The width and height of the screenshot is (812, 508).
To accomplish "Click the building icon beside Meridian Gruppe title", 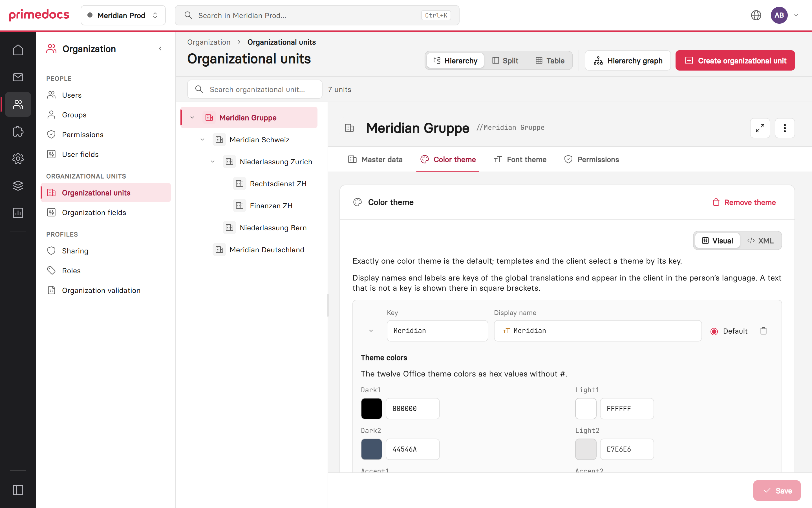I will coord(349,128).
